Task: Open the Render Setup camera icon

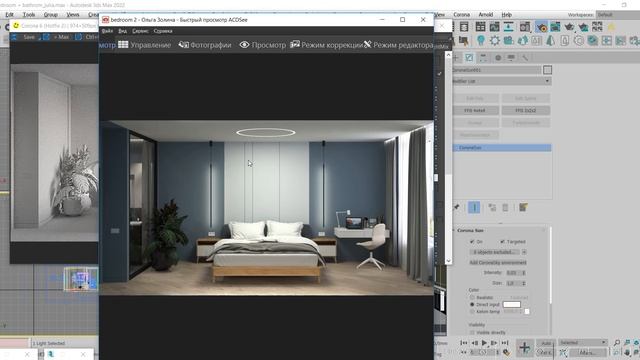Action: click(525, 27)
